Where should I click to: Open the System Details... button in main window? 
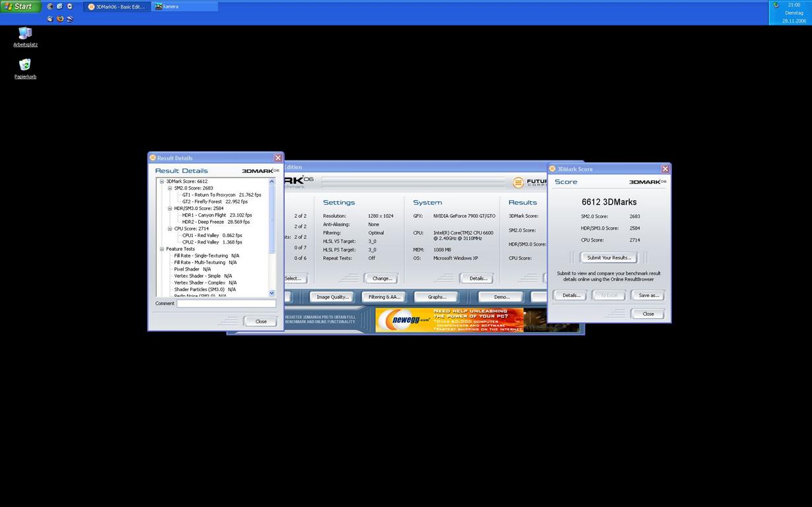pos(478,279)
